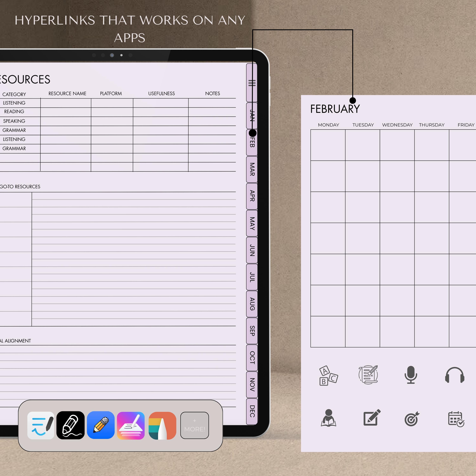Go to the MAY month tab
The width and height of the screenshot is (476, 476).
coord(252,223)
